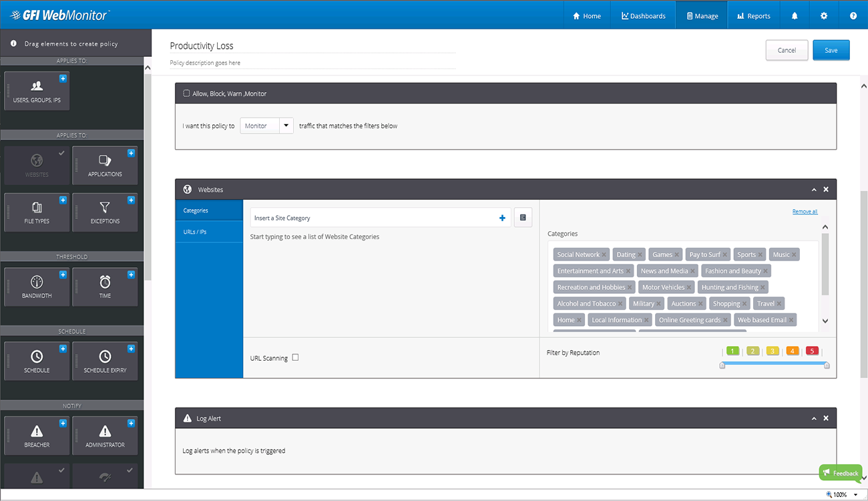Click the Users, Groups, IPs element icon

click(37, 86)
